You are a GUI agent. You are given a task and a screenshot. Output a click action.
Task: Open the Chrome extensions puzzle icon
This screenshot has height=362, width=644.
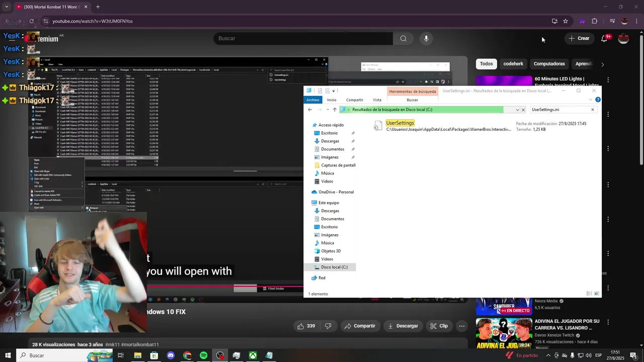[595, 21]
